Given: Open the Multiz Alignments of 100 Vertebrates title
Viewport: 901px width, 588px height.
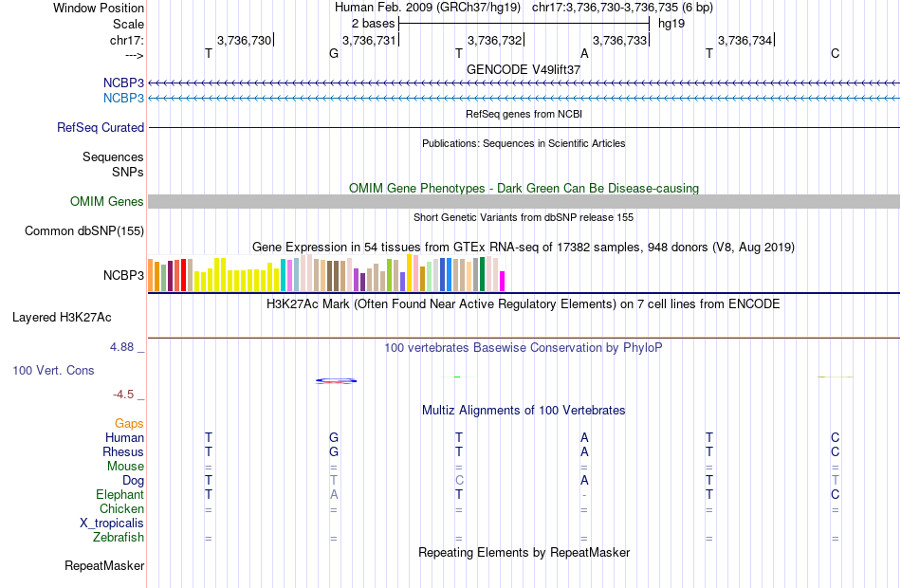Looking at the screenshot, I should click(524, 411).
